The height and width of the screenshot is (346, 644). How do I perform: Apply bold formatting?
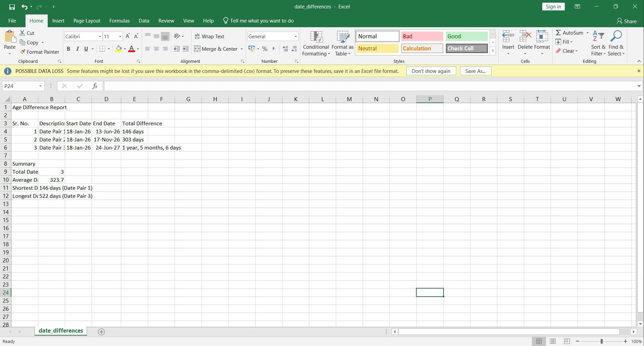[x=68, y=49]
